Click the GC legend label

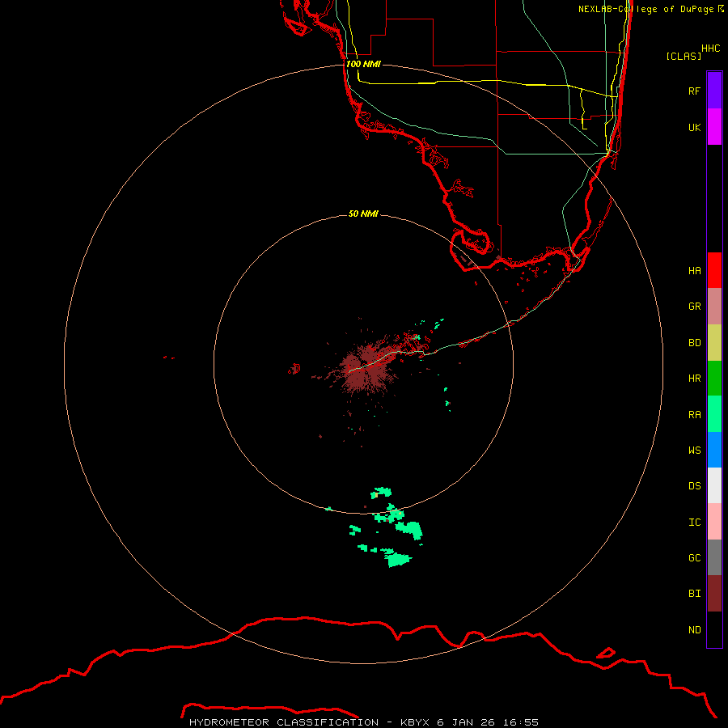[694, 557]
